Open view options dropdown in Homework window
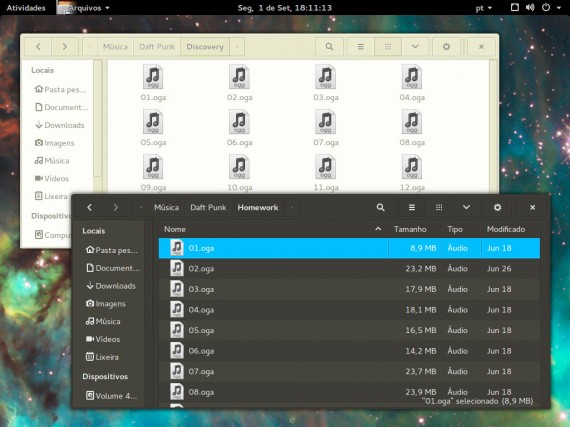Screen dimensions: 570x427 (x=466, y=208)
